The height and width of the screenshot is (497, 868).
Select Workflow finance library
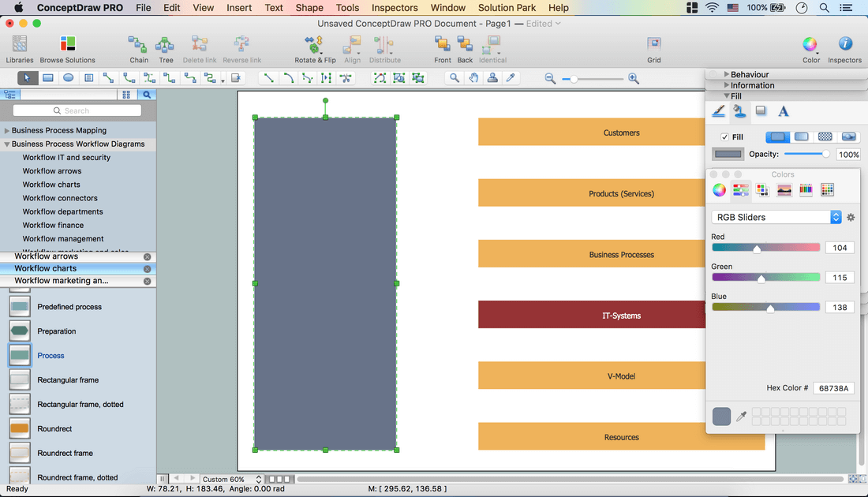pyautogui.click(x=54, y=225)
